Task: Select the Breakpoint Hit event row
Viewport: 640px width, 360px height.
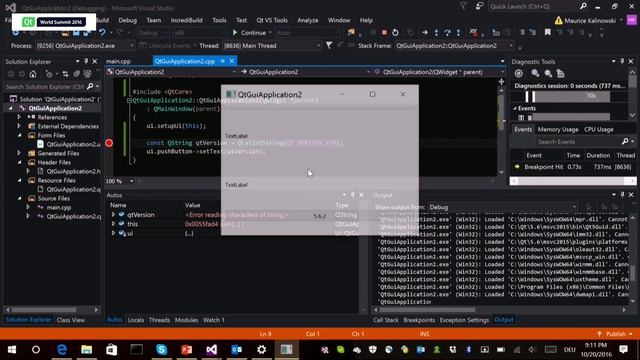Action: [x=573, y=167]
